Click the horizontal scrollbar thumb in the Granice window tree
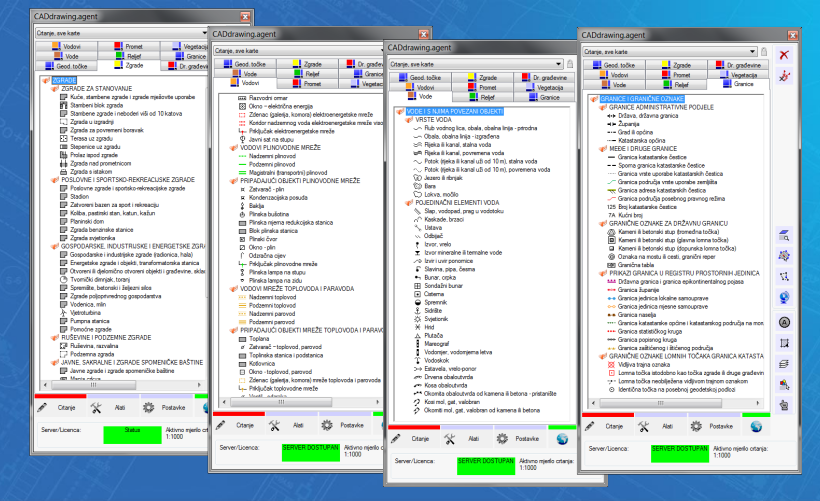 point(661,403)
